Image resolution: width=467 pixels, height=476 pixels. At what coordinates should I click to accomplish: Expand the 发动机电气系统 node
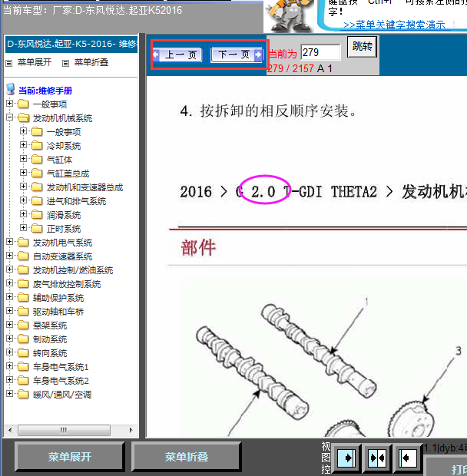[10, 241]
